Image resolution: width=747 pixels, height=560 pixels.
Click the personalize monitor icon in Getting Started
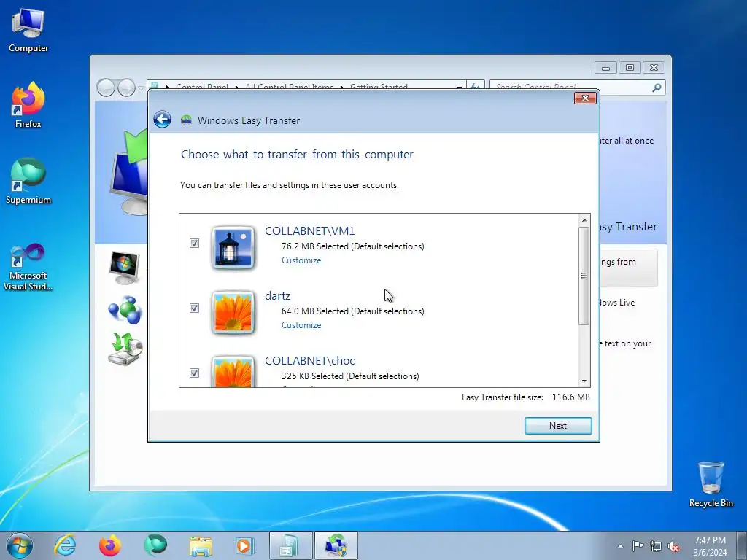tap(124, 268)
